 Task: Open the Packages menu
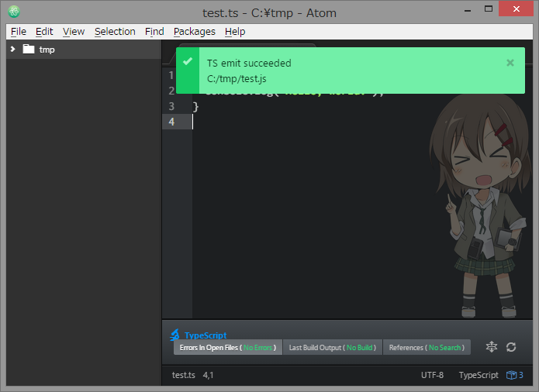click(x=195, y=32)
